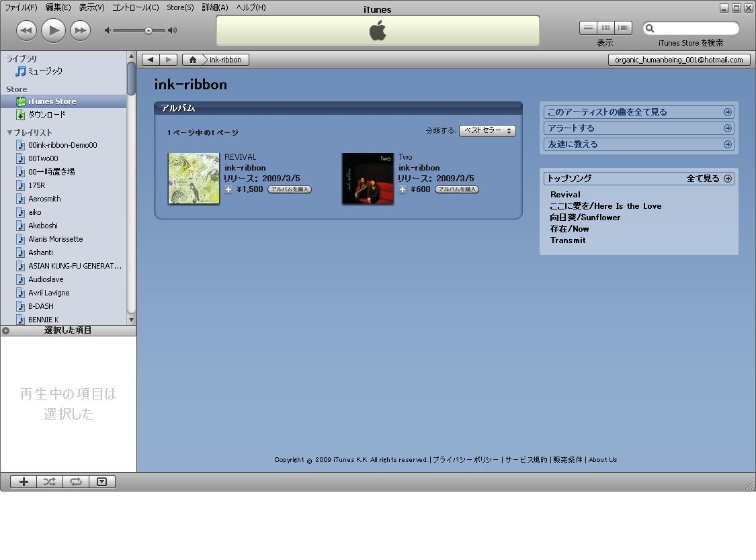Open the Transmit song
The height and width of the screenshot is (560, 756).
tap(568, 240)
